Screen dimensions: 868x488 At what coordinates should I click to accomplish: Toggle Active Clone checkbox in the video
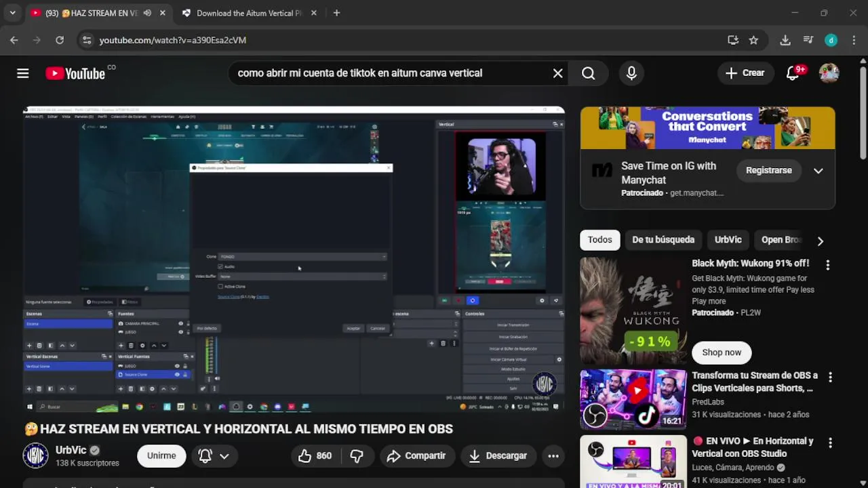click(220, 286)
